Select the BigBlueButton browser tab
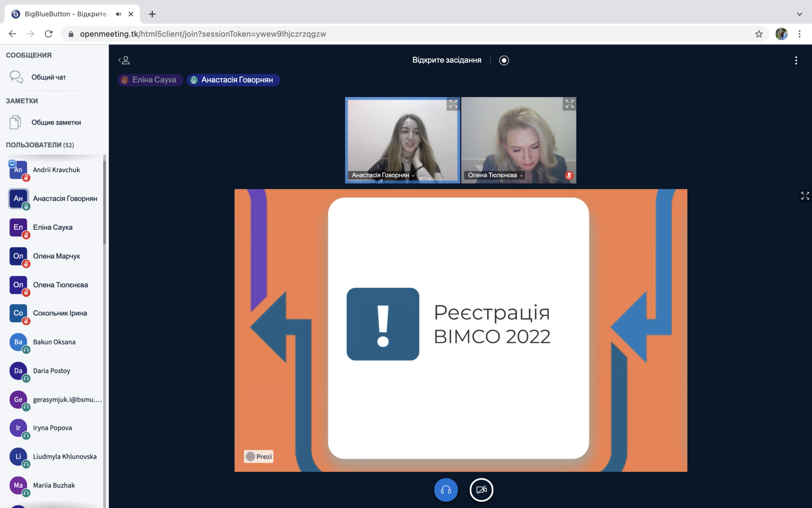 click(x=72, y=14)
